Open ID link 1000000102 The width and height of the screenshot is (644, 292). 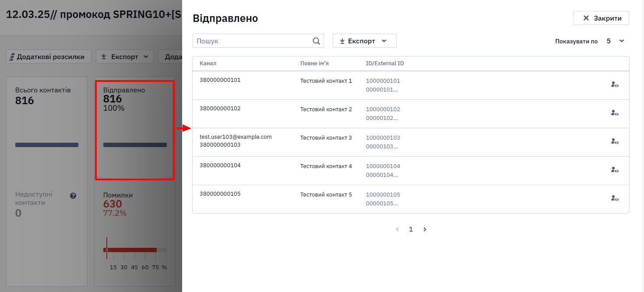click(x=383, y=109)
